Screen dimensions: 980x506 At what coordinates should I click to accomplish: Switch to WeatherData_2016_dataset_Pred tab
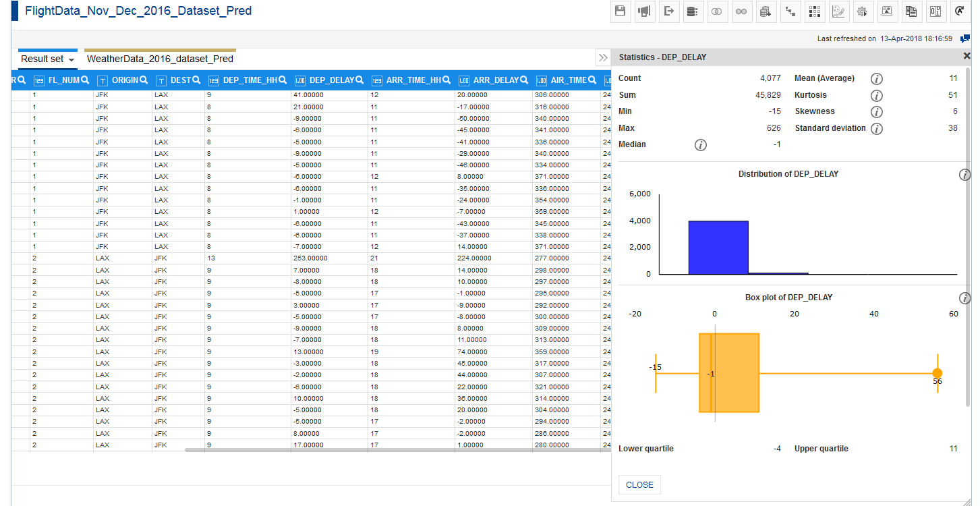161,59
